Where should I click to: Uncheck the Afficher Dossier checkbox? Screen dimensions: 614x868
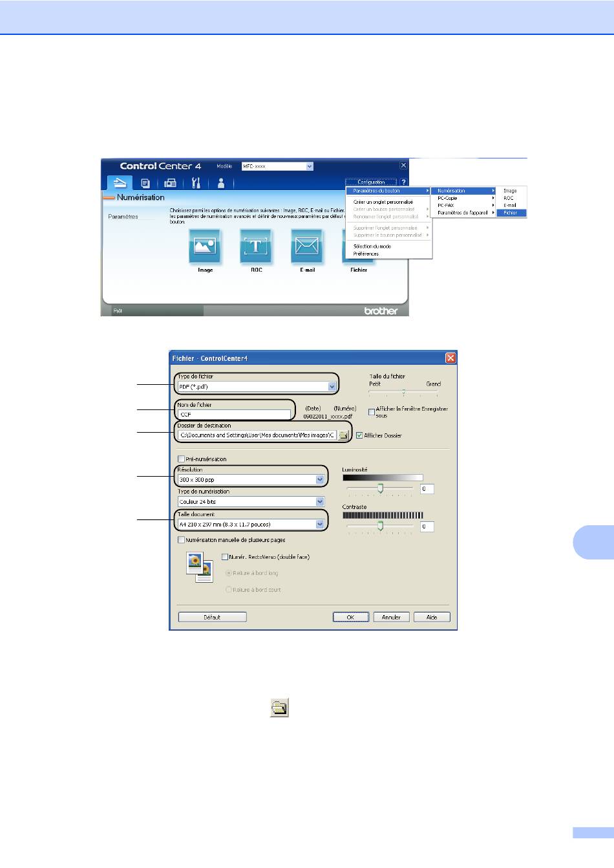pos(359,435)
